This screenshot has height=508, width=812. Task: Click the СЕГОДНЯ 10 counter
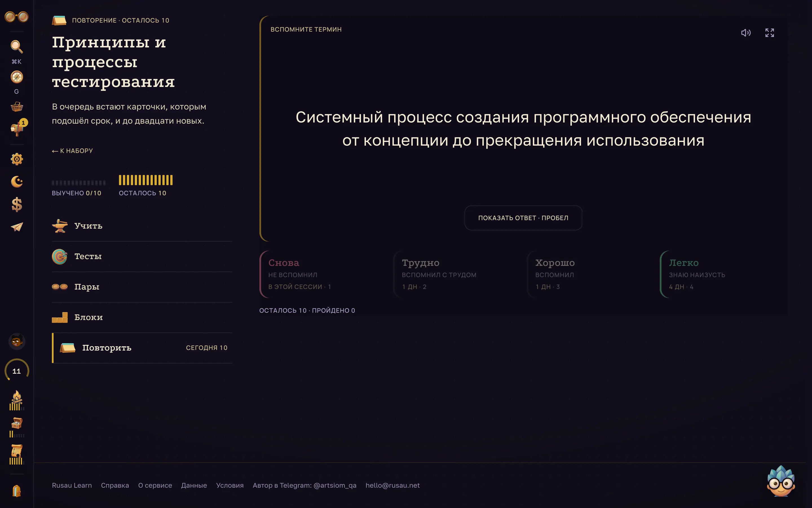(207, 348)
